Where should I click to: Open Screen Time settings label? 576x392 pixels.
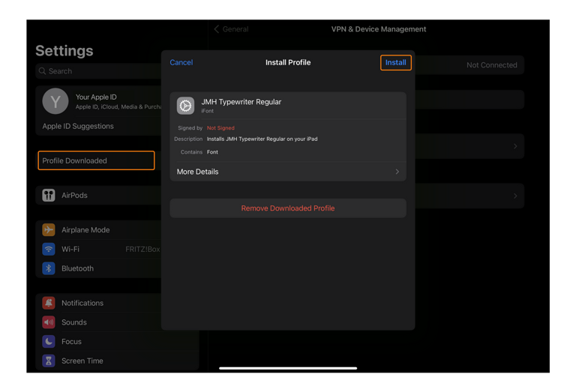point(82,361)
